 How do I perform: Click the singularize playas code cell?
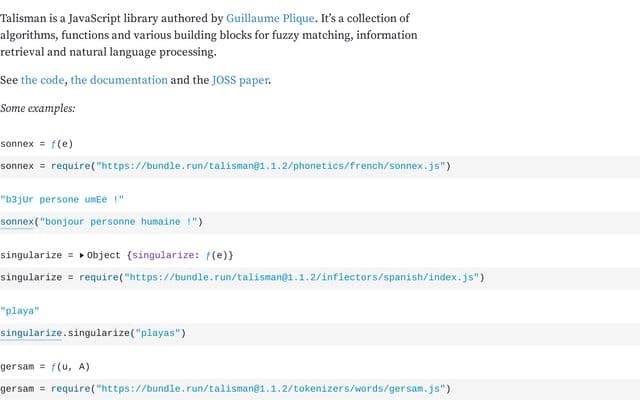point(320,333)
